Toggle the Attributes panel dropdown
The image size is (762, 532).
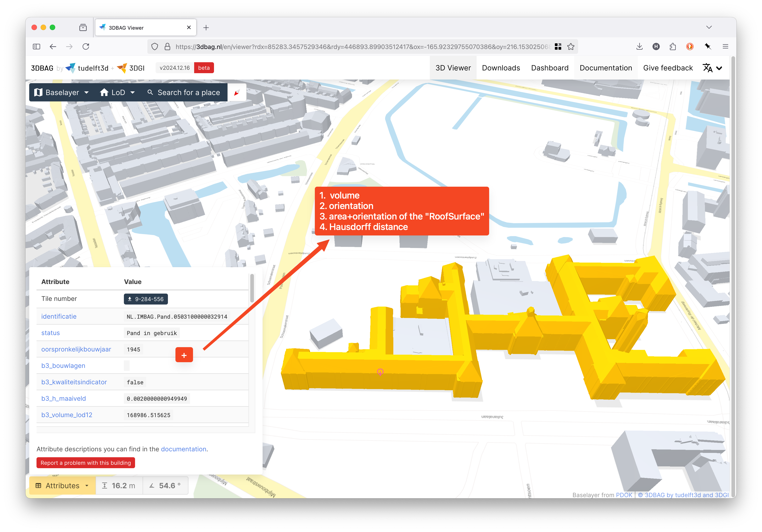click(x=62, y=485)
